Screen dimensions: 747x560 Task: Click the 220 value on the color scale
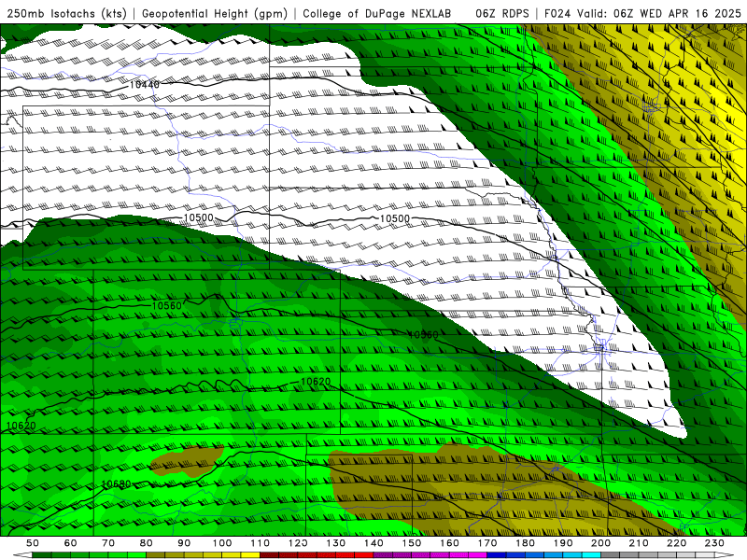pyautogui.click(x=677, y=543)
